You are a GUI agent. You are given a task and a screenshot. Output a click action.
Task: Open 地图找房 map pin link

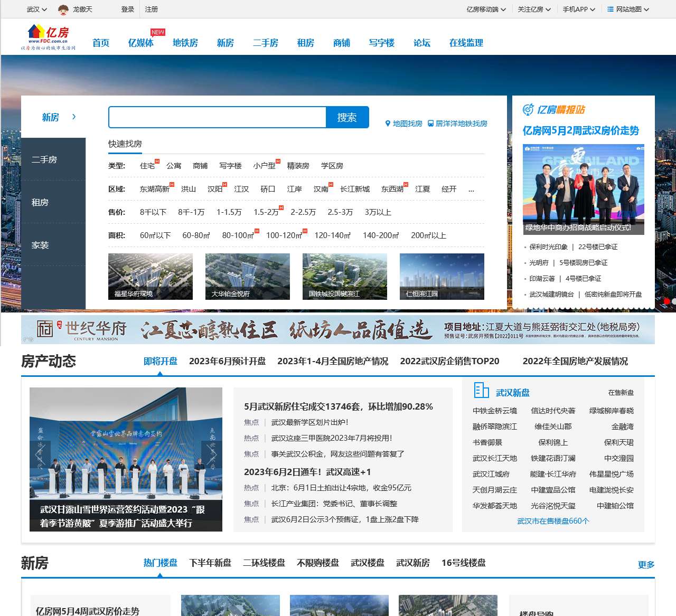[404, 124]
